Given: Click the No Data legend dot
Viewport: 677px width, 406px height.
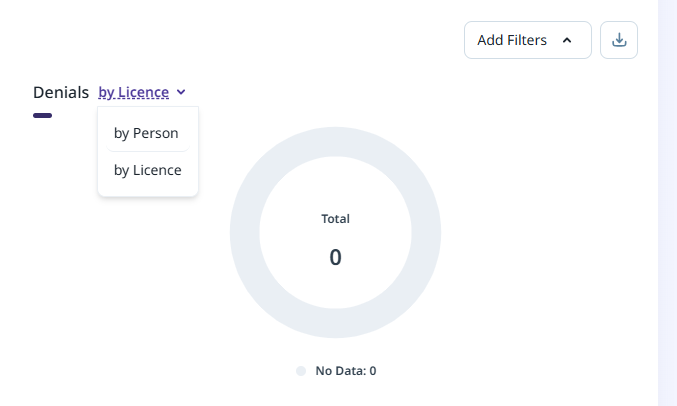Looking at the screenshot, I should tap(301, 371).
